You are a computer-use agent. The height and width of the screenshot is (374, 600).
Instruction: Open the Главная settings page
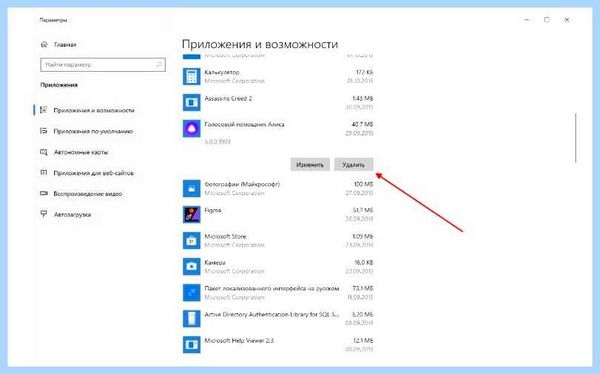pos(65,45)
